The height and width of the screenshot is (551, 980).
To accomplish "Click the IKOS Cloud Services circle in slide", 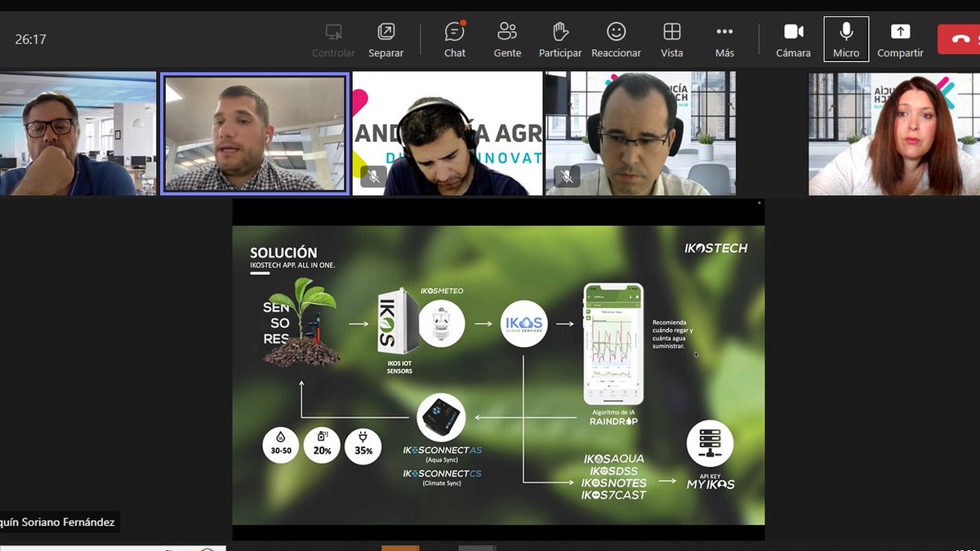I will coord(523,324).
